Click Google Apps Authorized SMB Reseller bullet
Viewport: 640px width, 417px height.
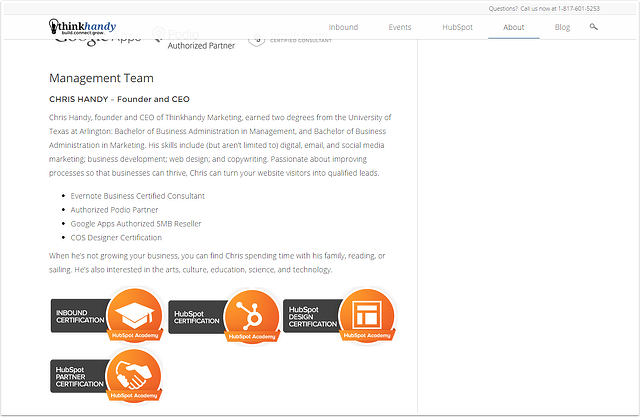tap(136, 224)
